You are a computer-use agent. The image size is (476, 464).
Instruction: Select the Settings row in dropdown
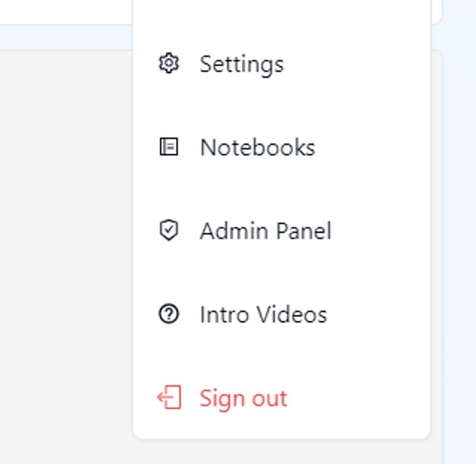(x=281, y=64)
